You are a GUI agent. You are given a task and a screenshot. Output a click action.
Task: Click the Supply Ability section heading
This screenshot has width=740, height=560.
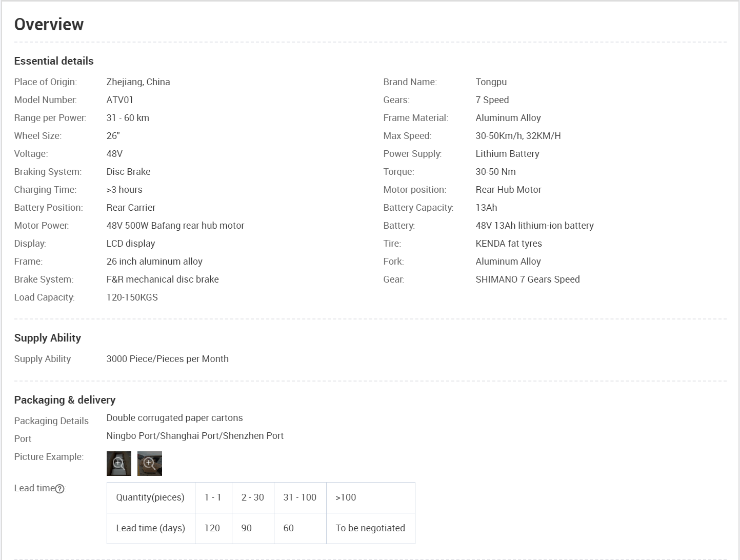coord(48,338)
